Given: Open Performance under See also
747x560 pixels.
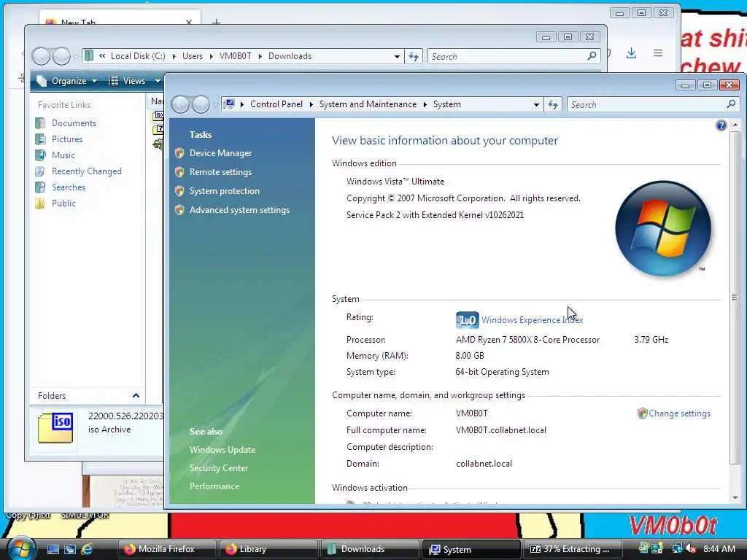Looking at the screenshot, I should point(214,486).
